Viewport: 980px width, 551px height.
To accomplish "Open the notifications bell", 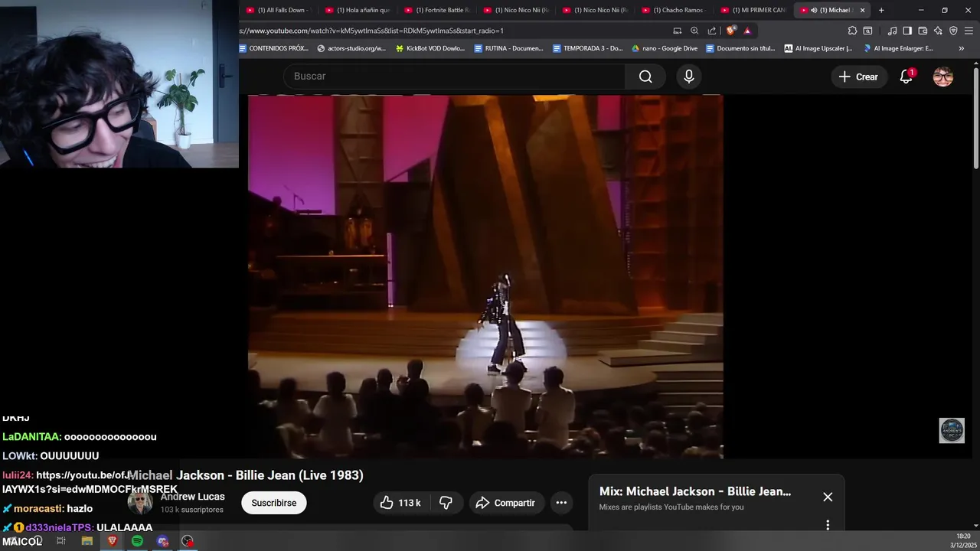I will (x=906, y=77).
